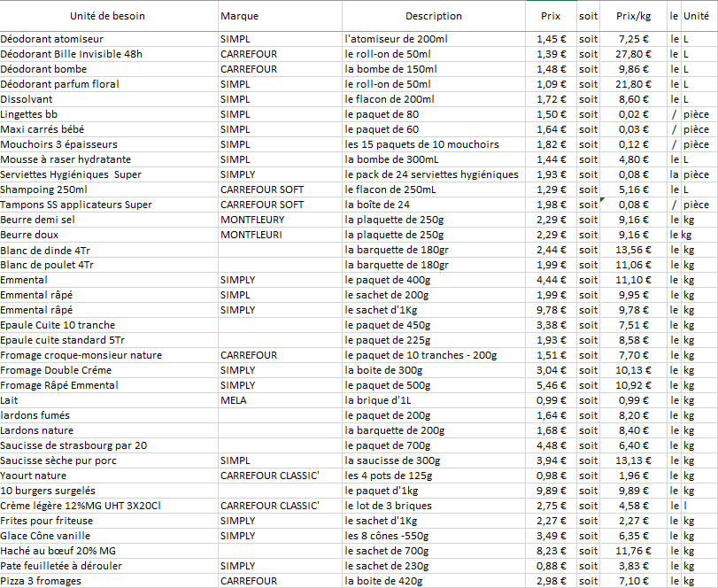
Task: Select the 'Lardons nature' cell
Action: (x=109, y=431)
